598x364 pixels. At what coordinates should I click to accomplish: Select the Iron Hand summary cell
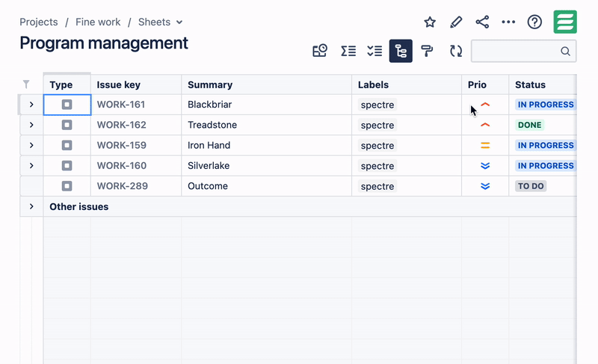click(267, 145)
